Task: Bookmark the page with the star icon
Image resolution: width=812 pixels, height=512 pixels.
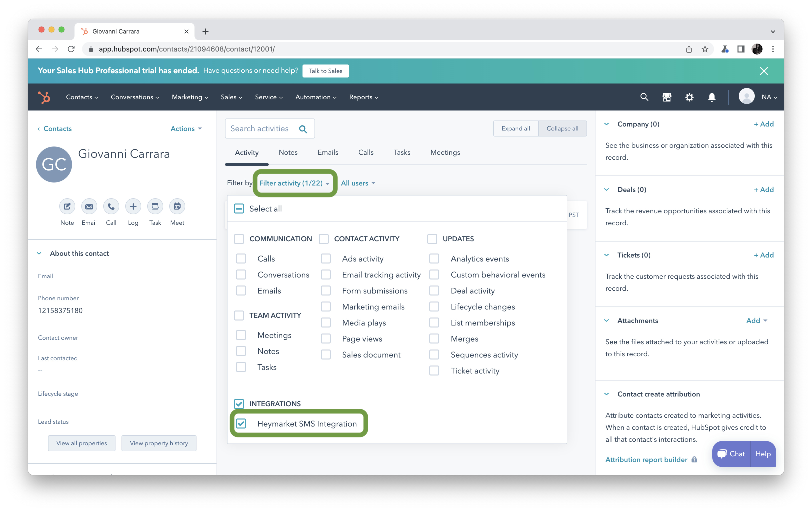Action: [x=705, y=49]
